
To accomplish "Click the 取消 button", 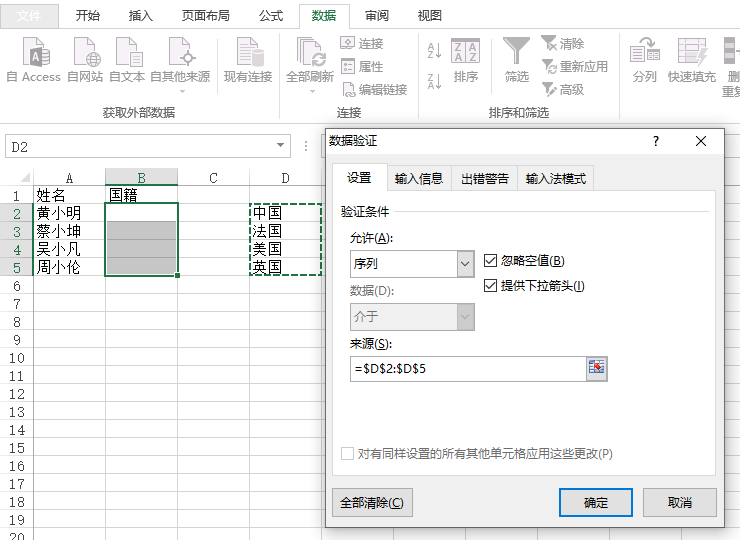I will click(680, 503).
